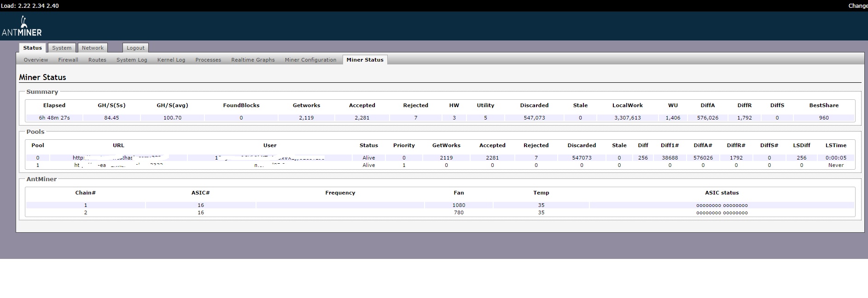This screenshot has height=298, width=868.
Task: Click the Frequency column header
Action: (340, 193)
